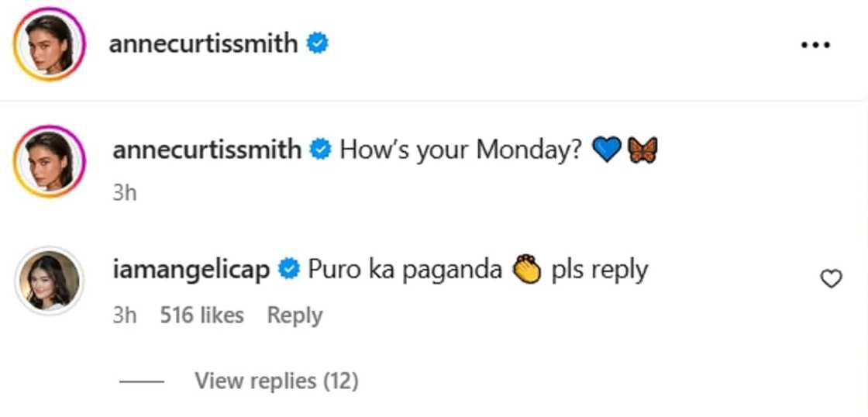View the 516 likes on the comment
This screenshot has height=417, width=868.
(201, 315)
